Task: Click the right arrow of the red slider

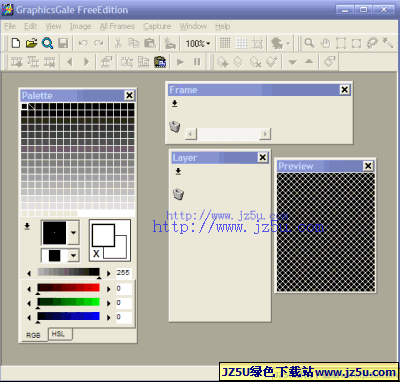Action: [108, 289]
